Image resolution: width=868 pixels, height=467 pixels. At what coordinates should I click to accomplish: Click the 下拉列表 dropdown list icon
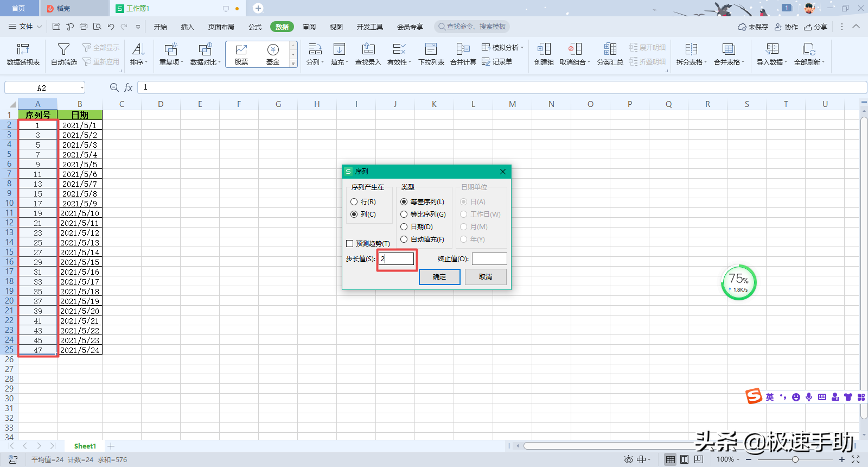pyautogui.click(x=431, y=49)
